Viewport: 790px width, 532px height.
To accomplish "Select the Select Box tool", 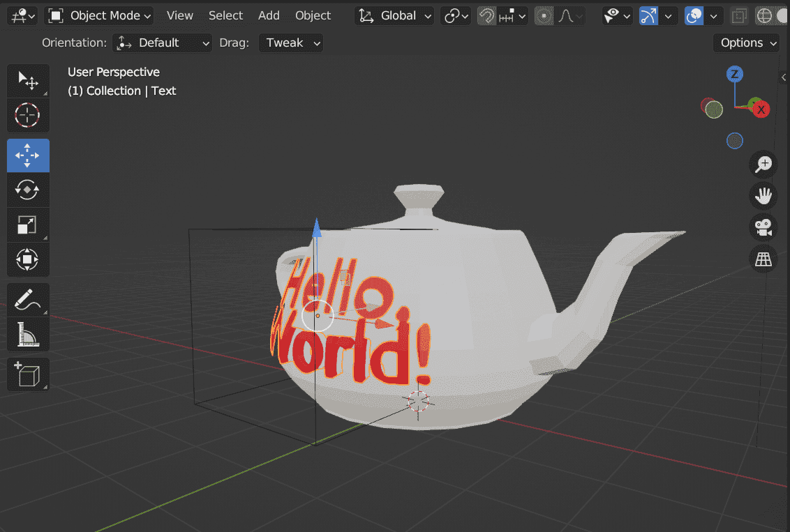I will click(28, 80).
